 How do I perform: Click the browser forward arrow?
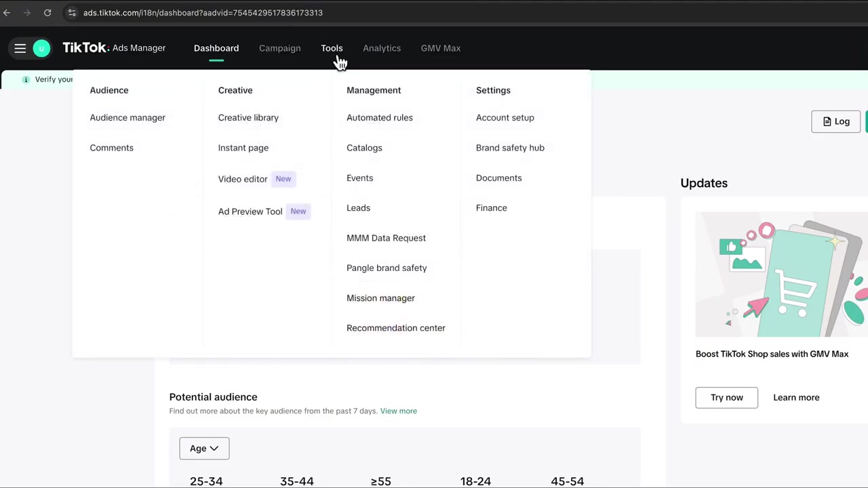(x=27, y=12)
